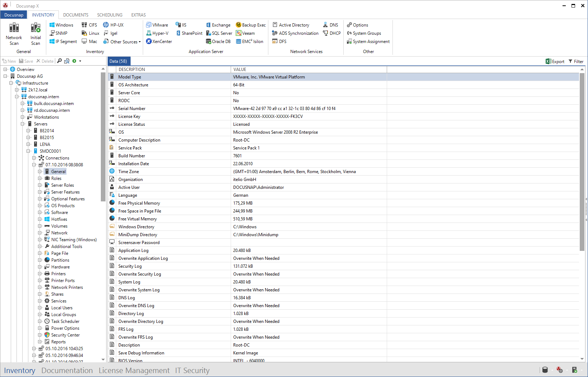Click the System Assignment icon
The width and height of the screenshot is (588, 377).
click(368, 41)
